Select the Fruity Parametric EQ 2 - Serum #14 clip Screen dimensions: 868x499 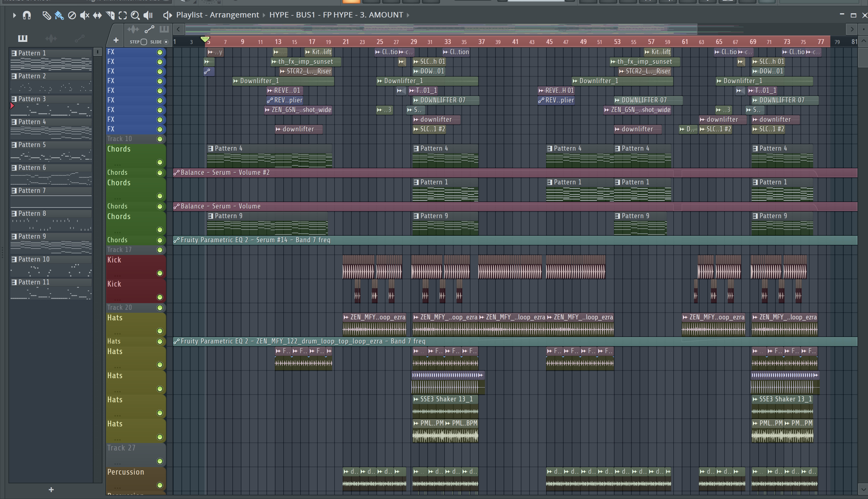tap(515, 240)
